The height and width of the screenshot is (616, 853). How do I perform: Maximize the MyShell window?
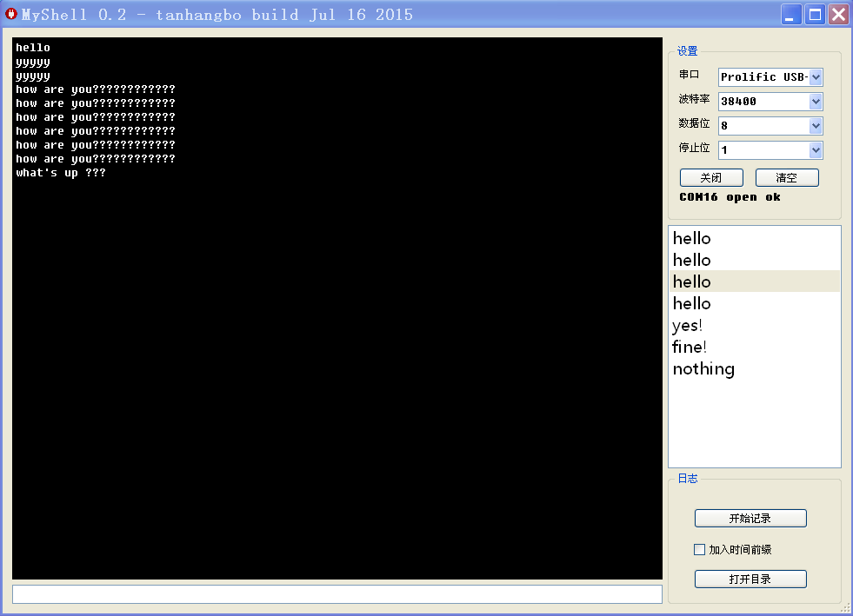(815, 15)
